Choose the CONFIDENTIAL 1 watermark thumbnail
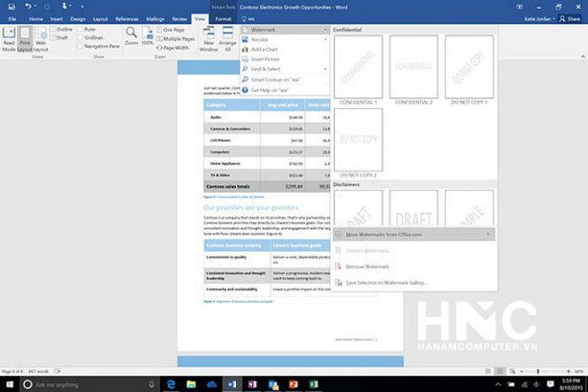This screenshot has width=588, height=392. [x=358, y=66]
